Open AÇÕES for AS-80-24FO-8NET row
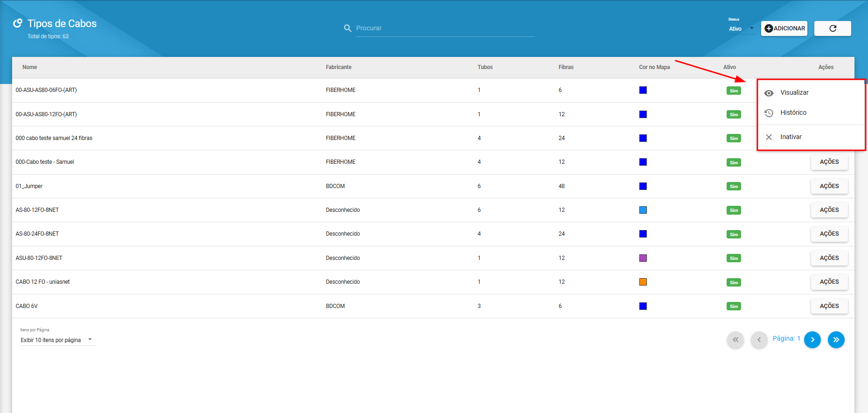 coord(829,234)
